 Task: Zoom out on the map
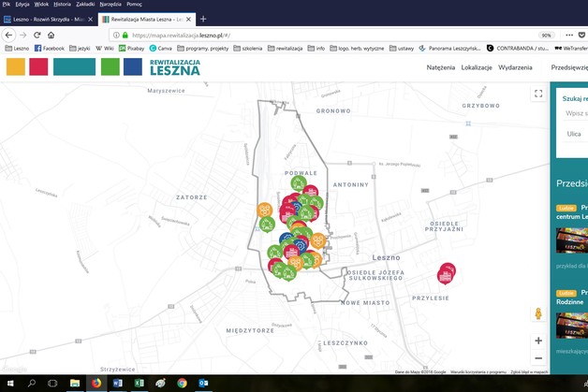[538, 358]
